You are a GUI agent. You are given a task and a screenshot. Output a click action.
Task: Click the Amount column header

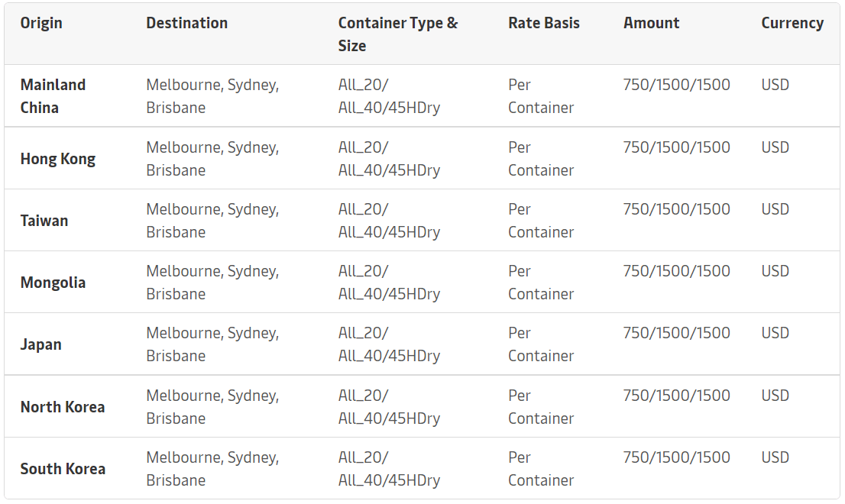(x=651, y=23)
